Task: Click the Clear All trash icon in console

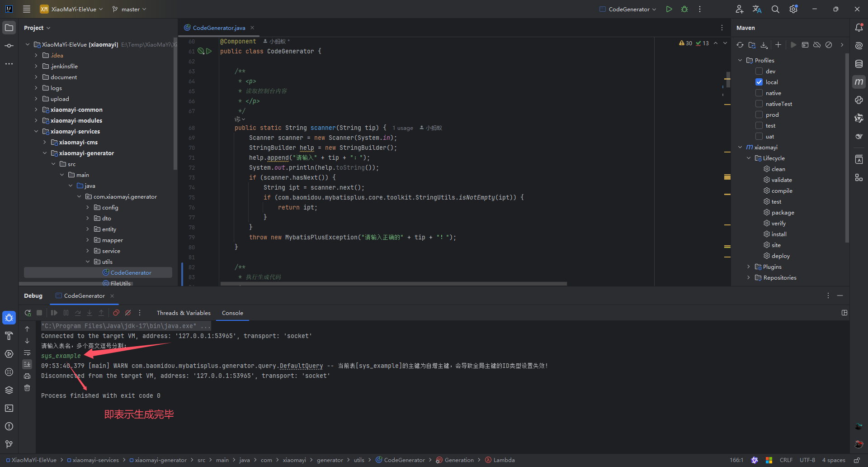Action: point(27,388)
